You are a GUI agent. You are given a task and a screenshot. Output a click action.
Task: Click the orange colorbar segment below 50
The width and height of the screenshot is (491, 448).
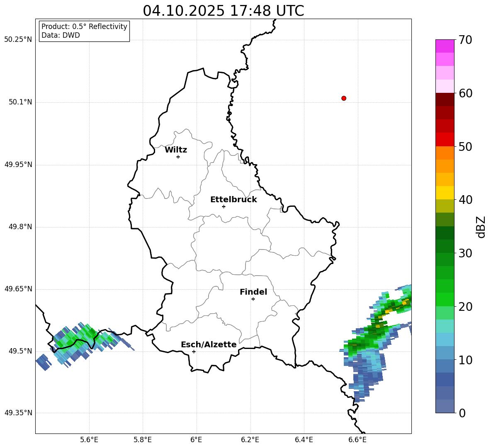tap(445, 153)
